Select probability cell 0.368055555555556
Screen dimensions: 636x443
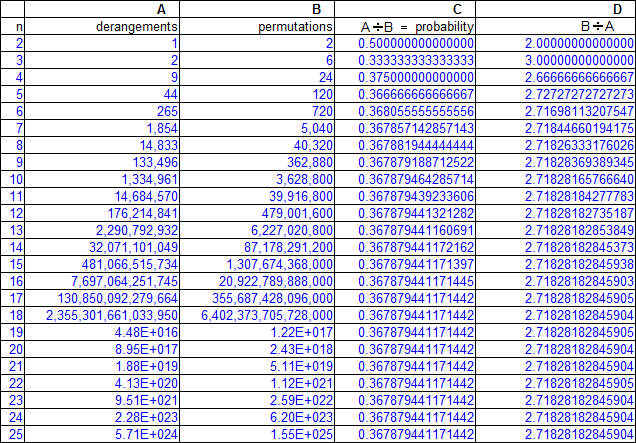(x=405, y=111)
